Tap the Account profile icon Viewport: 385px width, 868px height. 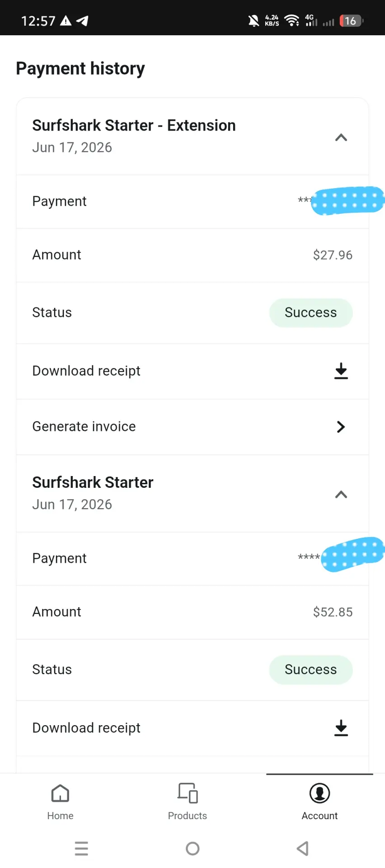click(x=319, y=793)
